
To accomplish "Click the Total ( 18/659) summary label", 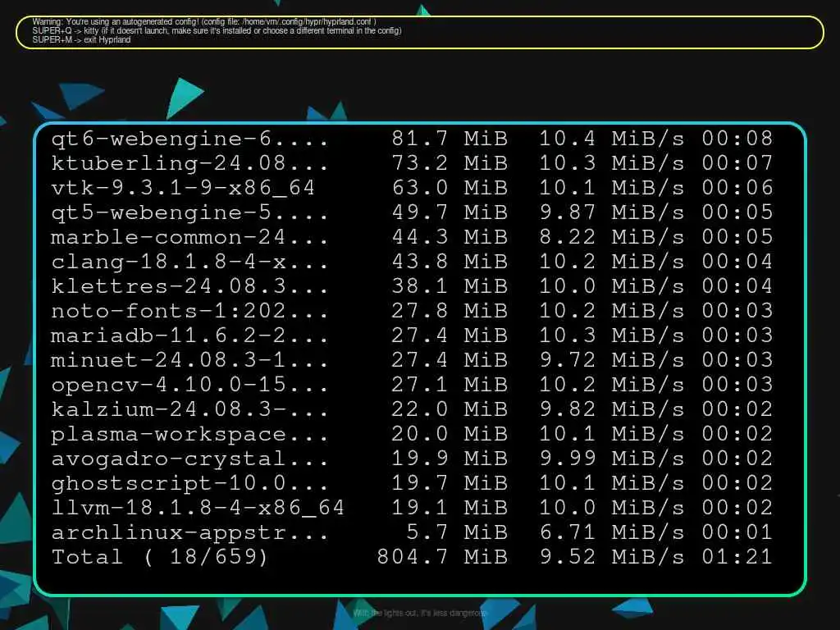I will (x=160, y=557).
